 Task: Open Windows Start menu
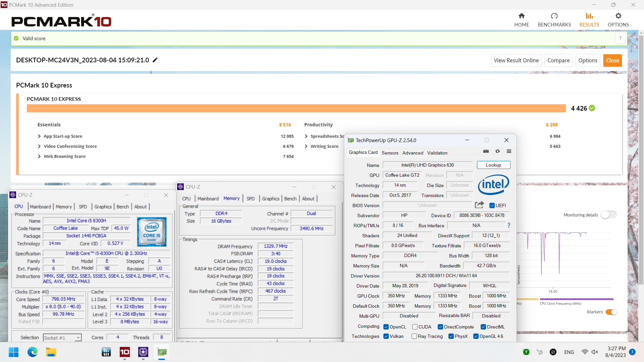click(x=14, y=352)
